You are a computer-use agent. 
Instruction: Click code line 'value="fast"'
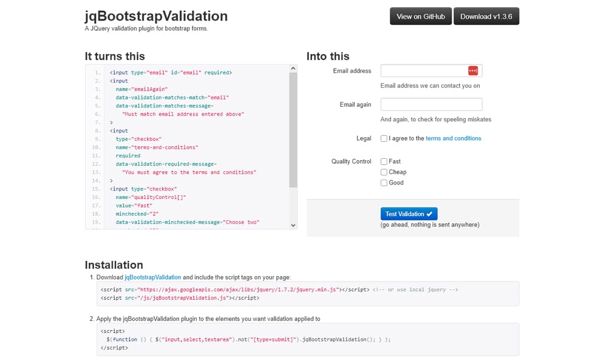[x=134, y=206]
